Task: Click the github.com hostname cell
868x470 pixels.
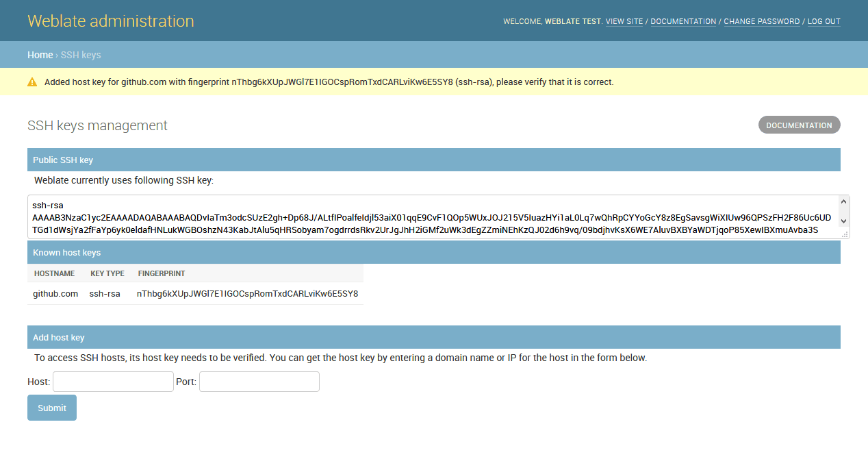Action: [x=55, y=294]
